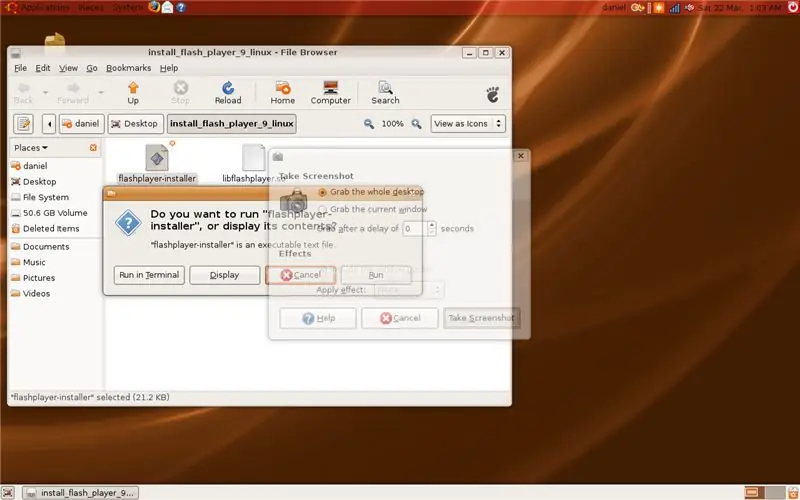
Task: Open the File menu
Action: (x=20, y=68)
